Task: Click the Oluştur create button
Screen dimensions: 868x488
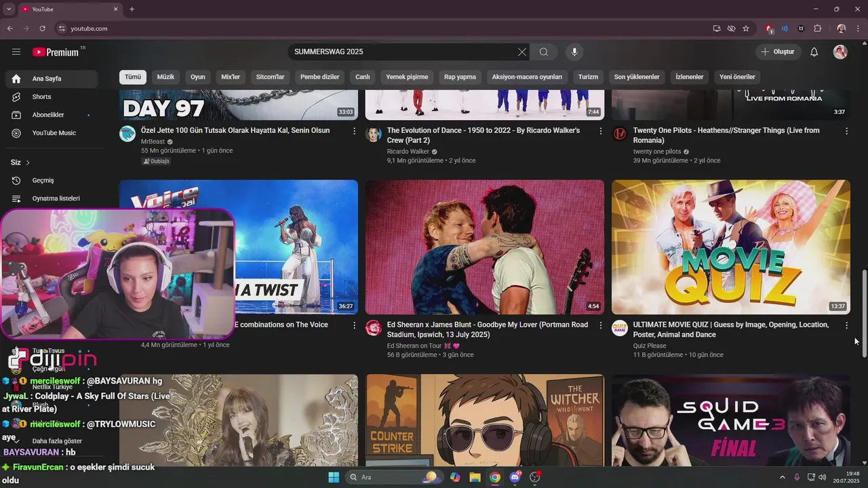Action: point(778,52)
